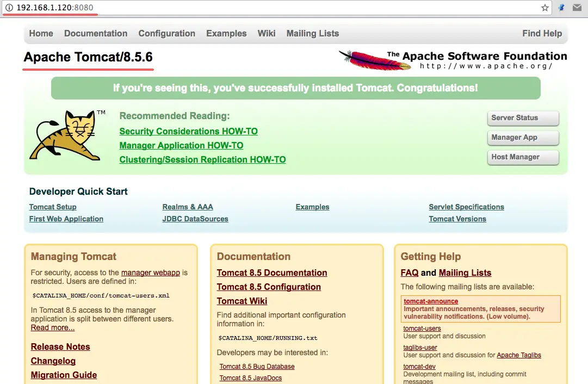Click the Apache Software Foundation feather logo
Image resolution: width=588 pixels, height=384 pixels.
tap(453, 60)
